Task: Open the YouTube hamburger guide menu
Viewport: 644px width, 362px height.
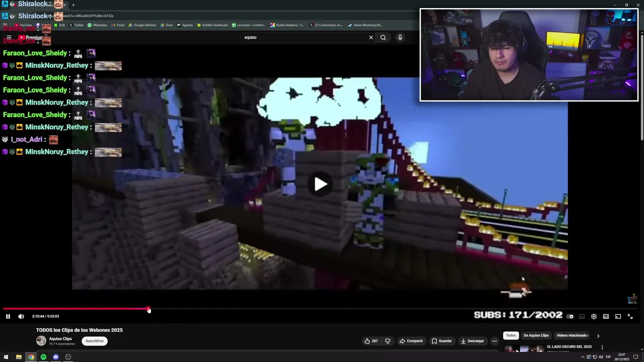Action: coord(9,37)
